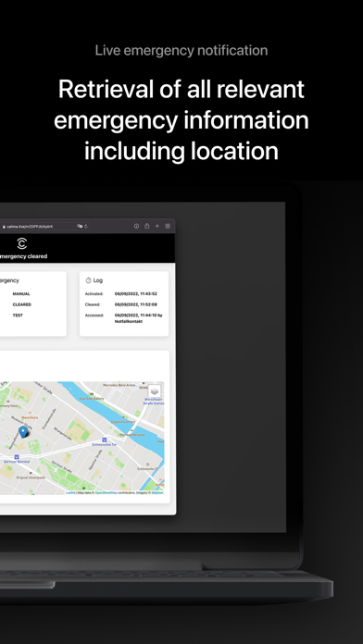363x644 pixels.
Task: Open the browser downloads icon
Action: (136, 226)
